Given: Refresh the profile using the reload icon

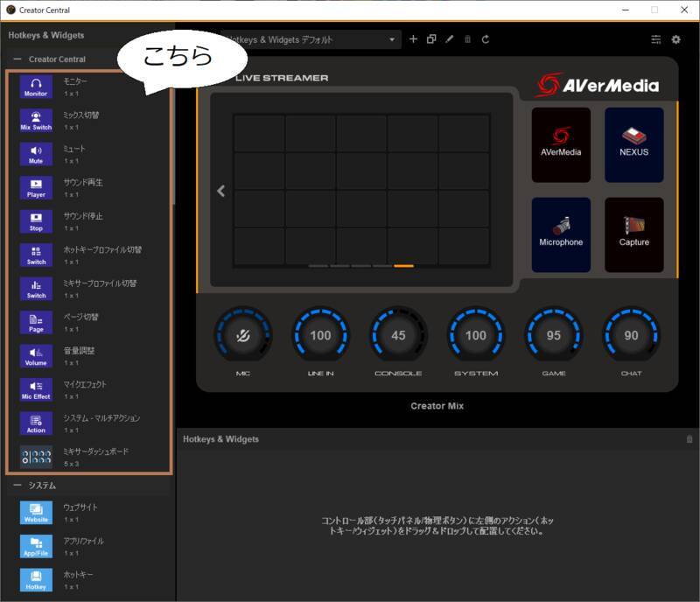Looking at the screenshot, I should [485, 39].
